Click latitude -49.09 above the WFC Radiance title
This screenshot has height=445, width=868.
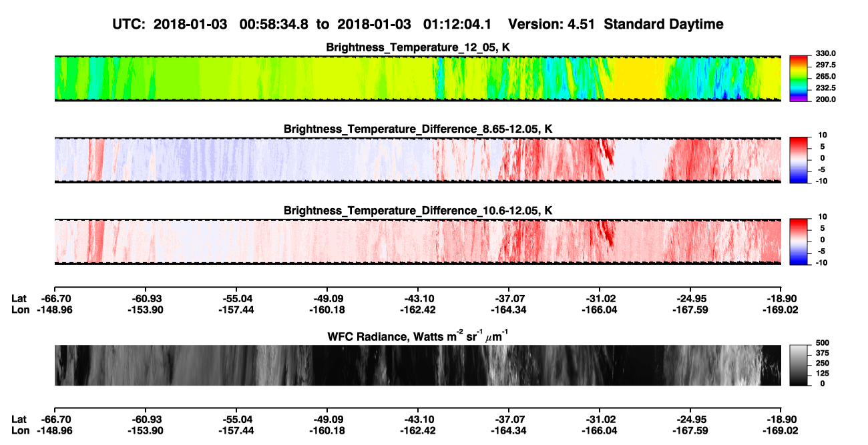point(327,298)
